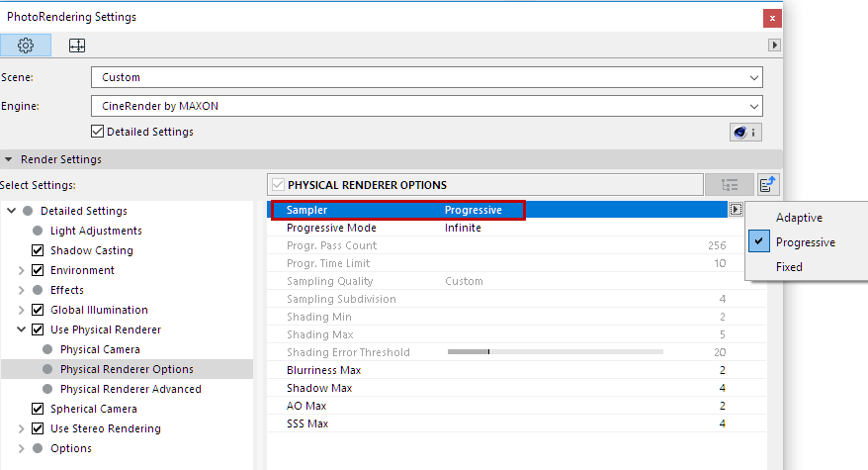Screen dimensions: 868x470
Task: Click the Physical Camera bullet icon
Action: coord(47,349)
